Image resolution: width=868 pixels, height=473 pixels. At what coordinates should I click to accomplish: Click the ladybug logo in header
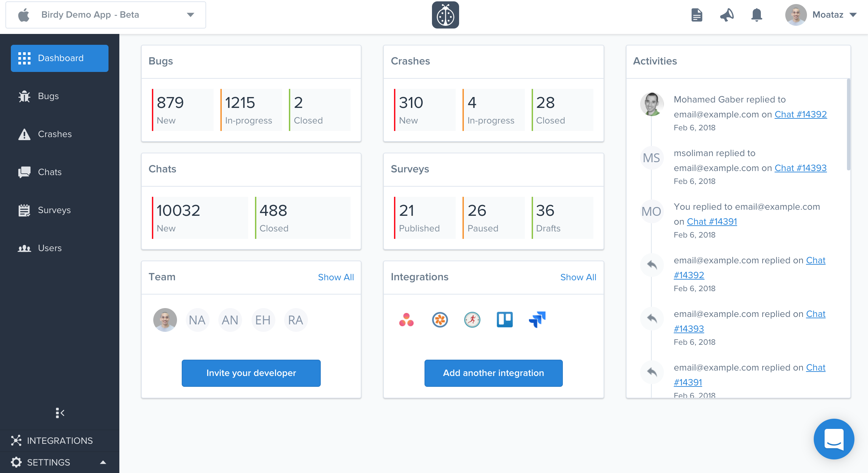(445, 15)
